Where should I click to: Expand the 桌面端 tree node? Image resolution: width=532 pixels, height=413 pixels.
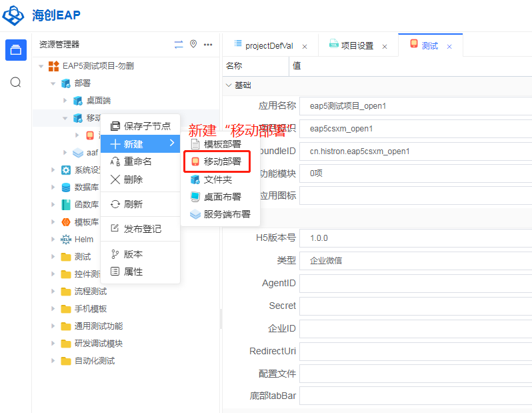click(x=65, y=101)
